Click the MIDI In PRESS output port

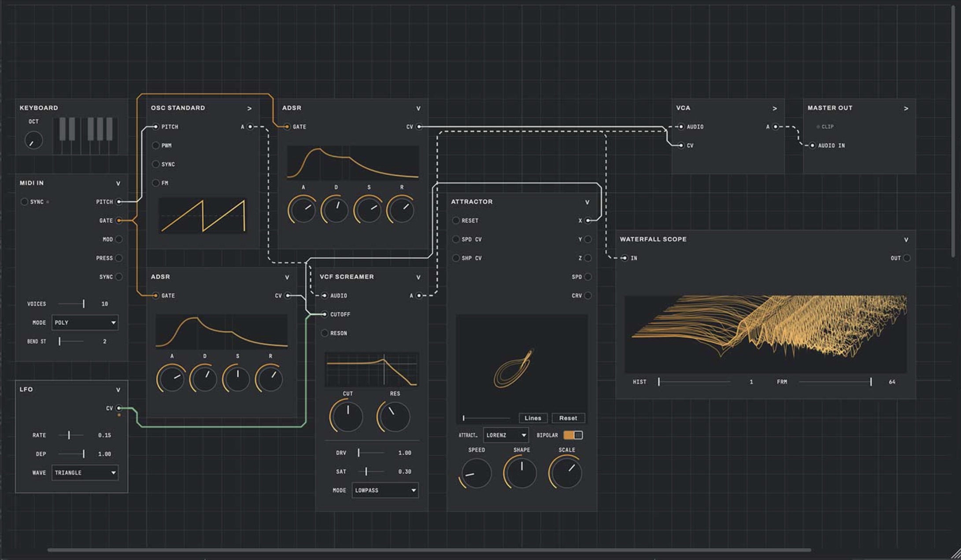pyautogui.click(x=119, y=258)
